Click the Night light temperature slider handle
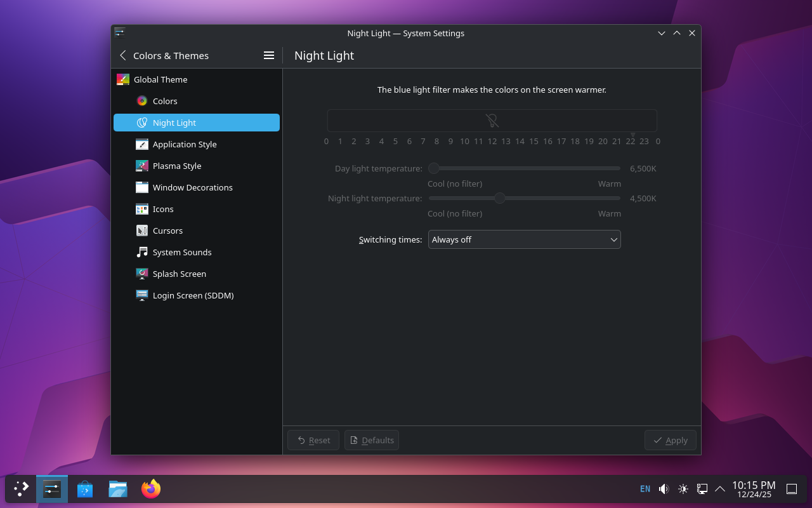 (500, 198)
